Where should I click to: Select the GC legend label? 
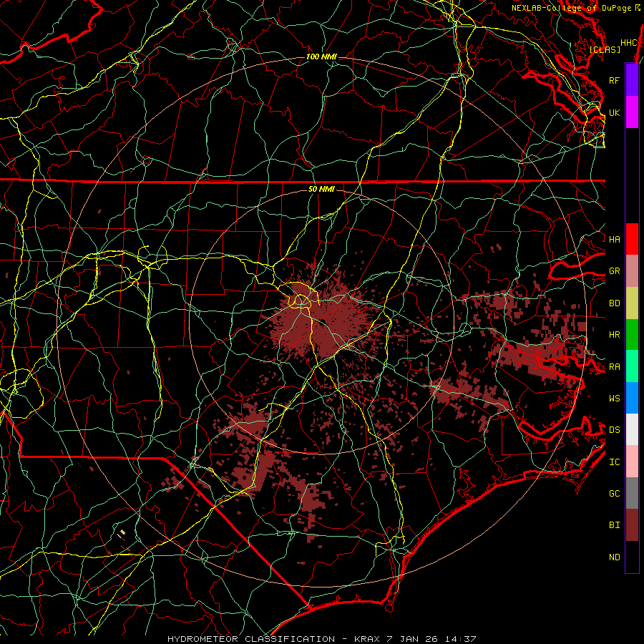[614, 493]
